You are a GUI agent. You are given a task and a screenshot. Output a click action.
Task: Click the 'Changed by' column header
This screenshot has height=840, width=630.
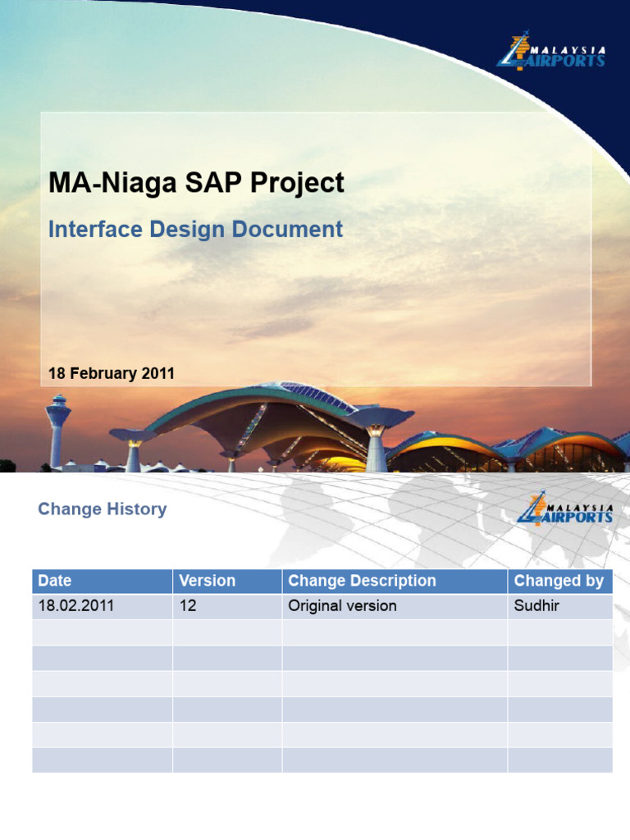(x=560, y=581)
